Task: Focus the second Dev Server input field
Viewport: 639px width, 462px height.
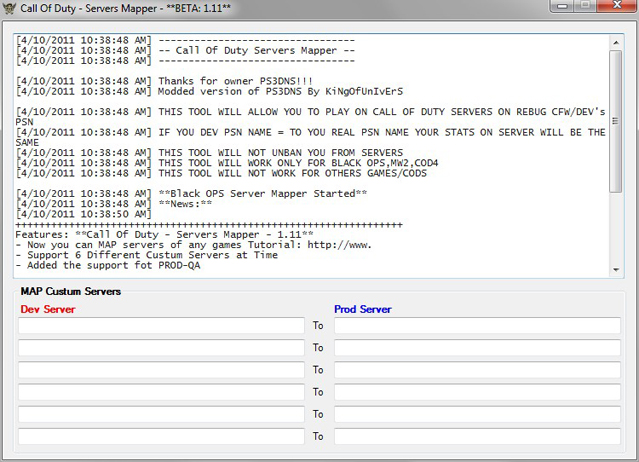Action: [161, 348]
